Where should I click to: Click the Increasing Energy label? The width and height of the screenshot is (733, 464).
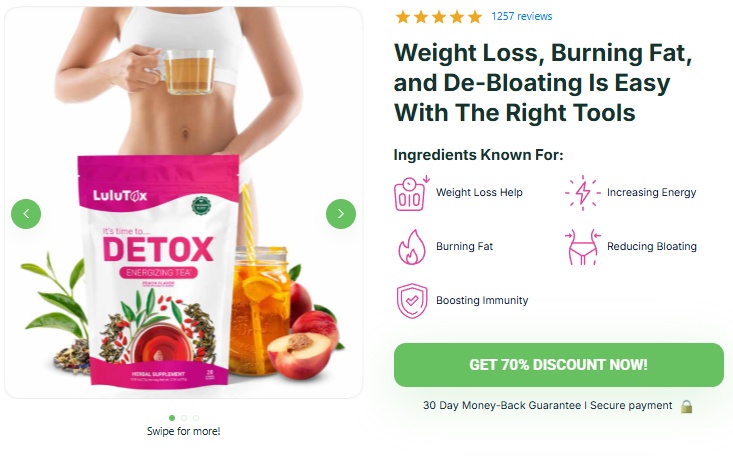click(x=652, y=193)
